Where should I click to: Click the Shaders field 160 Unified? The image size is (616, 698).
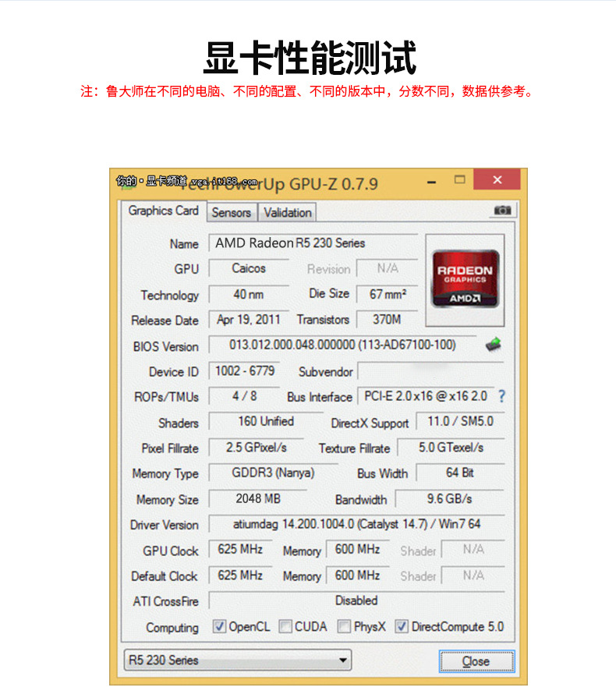[x=266, y=422]
